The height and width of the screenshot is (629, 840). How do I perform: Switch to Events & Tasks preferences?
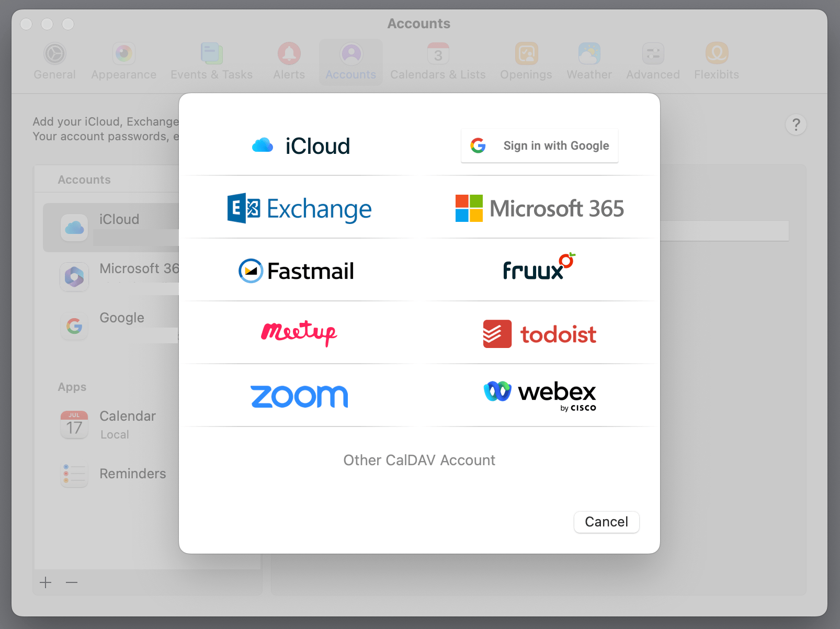[211, 62]
